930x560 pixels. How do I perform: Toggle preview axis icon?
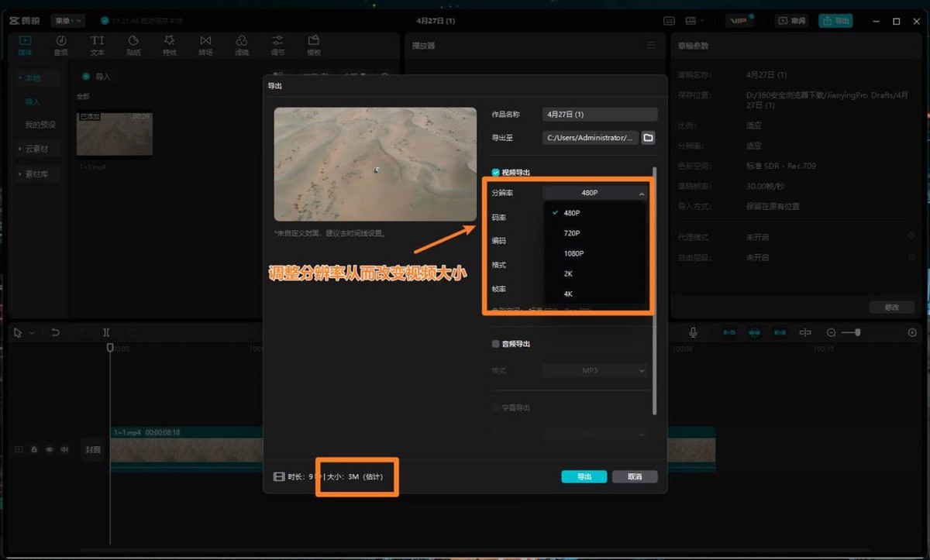[x=805, y=332]
